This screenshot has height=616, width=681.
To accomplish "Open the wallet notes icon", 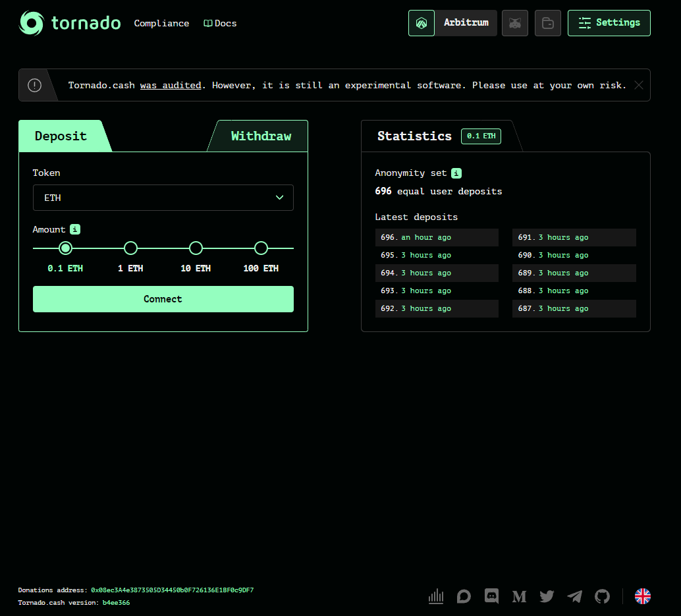I will [548, 23].
